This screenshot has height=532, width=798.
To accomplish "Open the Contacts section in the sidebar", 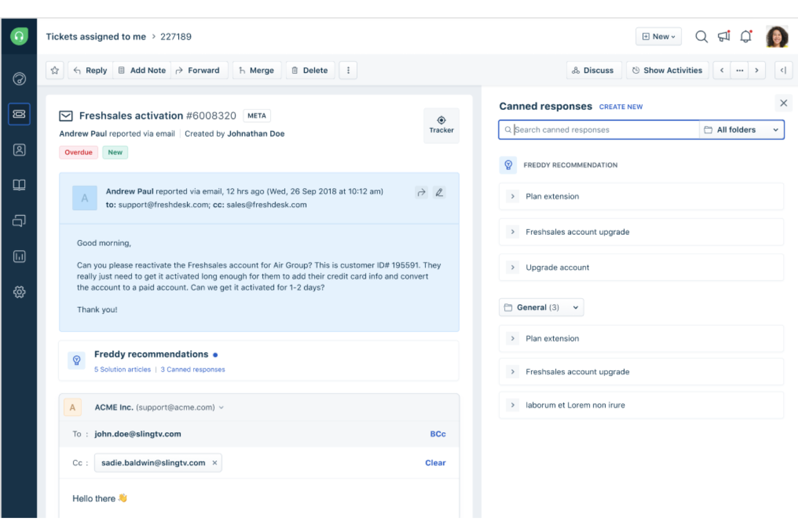I will click(x=19, y=150).
